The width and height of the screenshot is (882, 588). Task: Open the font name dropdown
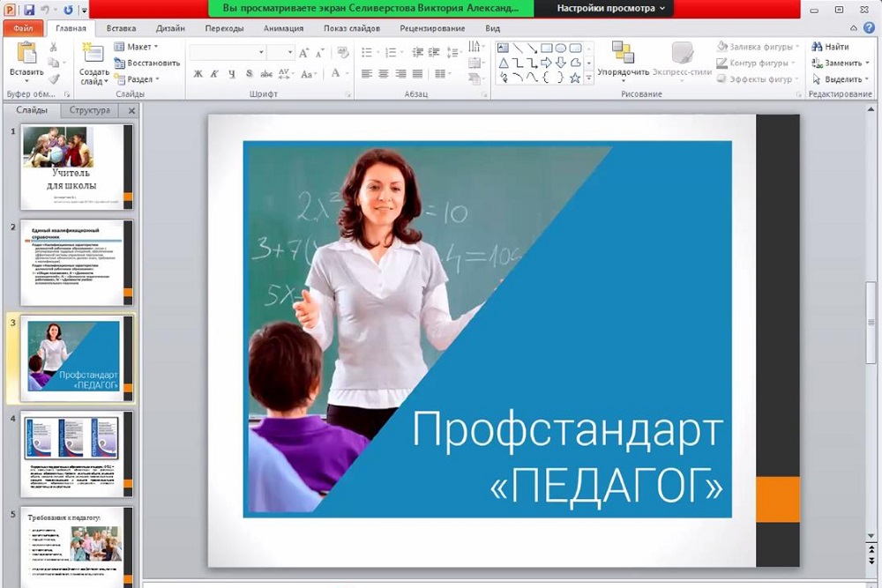pyautogui.click(x=261, y=53)
